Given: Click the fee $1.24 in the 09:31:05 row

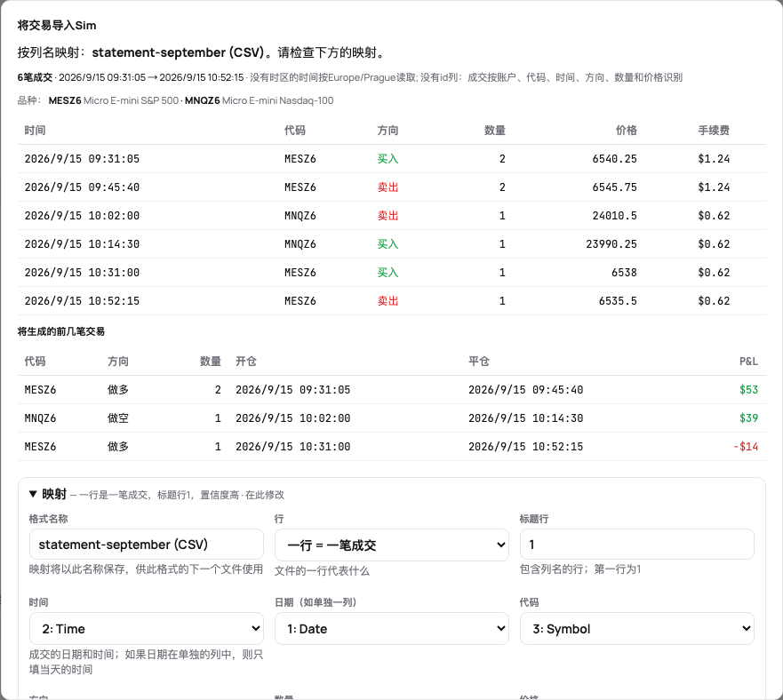Looking at the screenshot, I should pyautogui.click(x=714, y=159).
